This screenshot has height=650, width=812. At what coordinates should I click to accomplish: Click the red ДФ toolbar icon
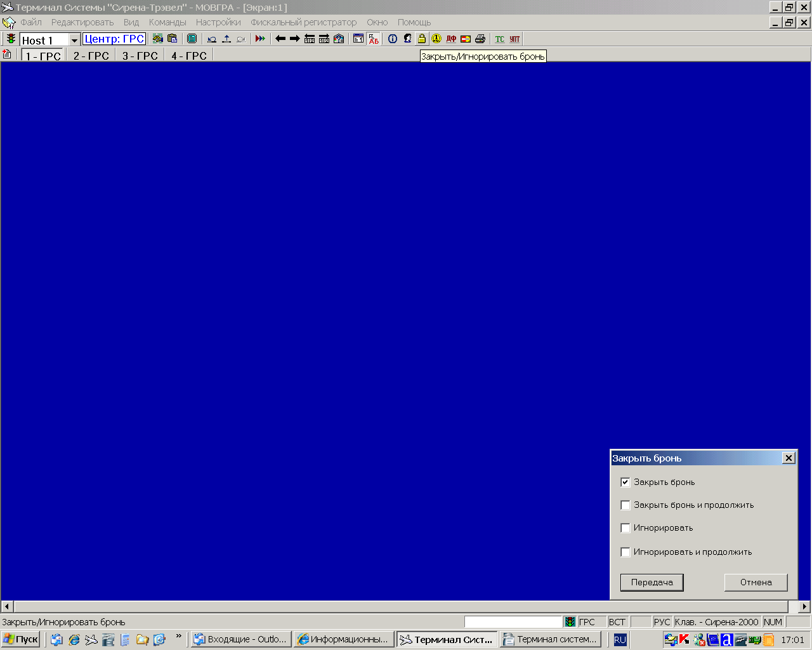click(451, 39)
